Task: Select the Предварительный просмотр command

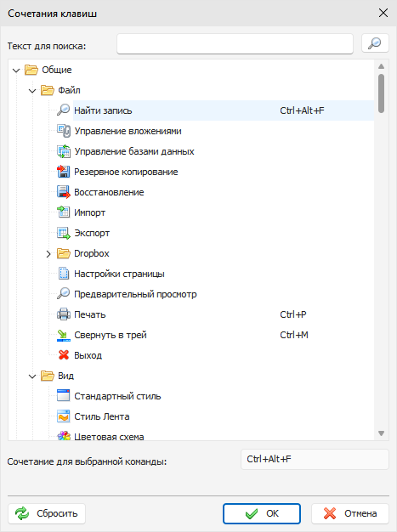Action: [x=135, y=294]
